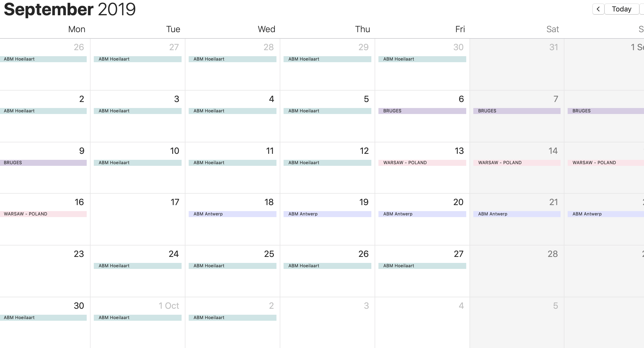
Task: Click WARSAW - POLAND event on September 14
Action: tap(517, 163)
